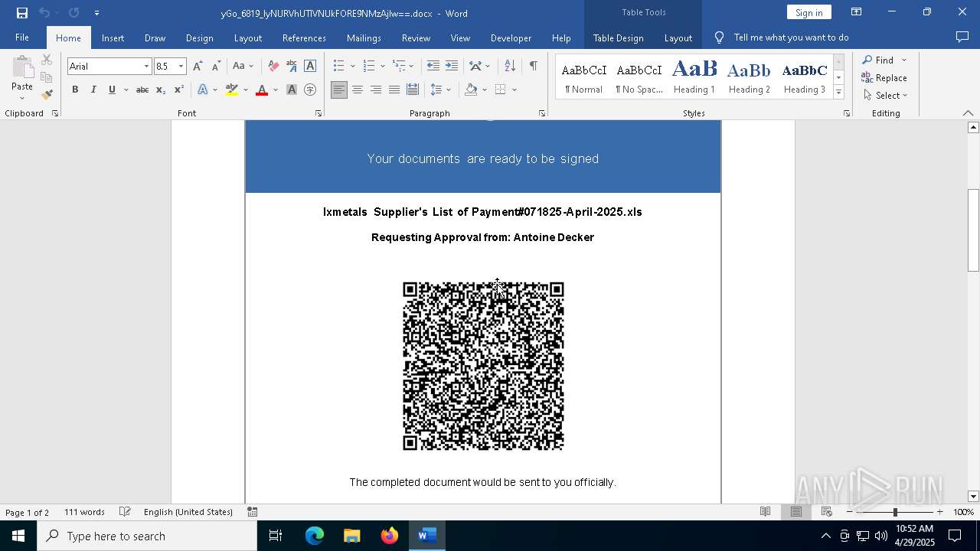This screenshot has height=551, width=980.
Task: Apply character shading icon
Action: pyautogui.click(x=292, y=90)
